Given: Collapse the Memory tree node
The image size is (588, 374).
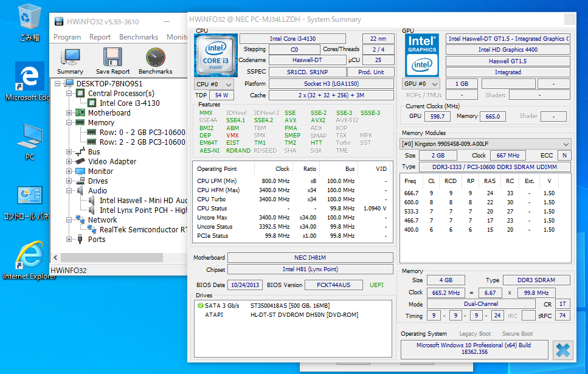Looking at the screenshot, I should [x=69, y=123].
